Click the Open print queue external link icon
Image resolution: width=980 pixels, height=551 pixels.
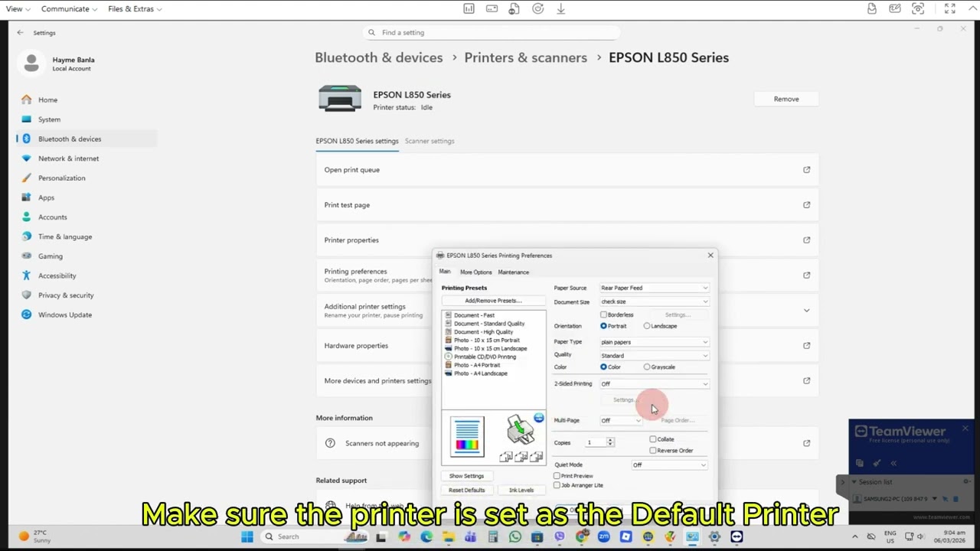click(806, 170)
